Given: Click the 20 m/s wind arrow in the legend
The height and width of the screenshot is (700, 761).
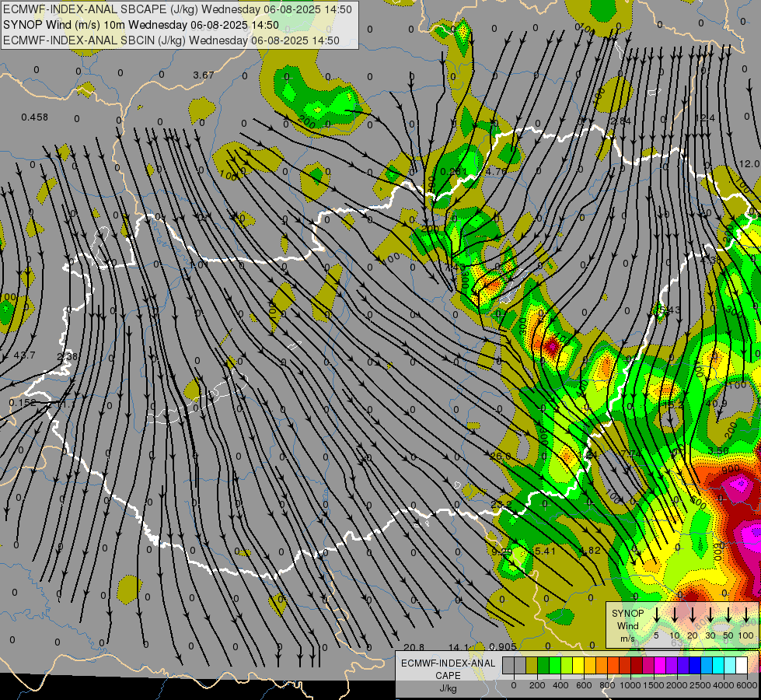Looking at the screenshot, I should [693, 615].
